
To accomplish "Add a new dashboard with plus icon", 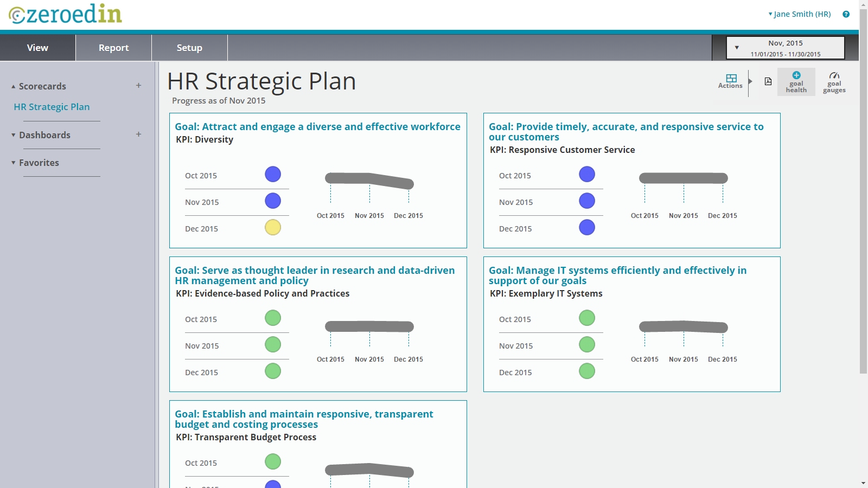I will click(138, 134).
